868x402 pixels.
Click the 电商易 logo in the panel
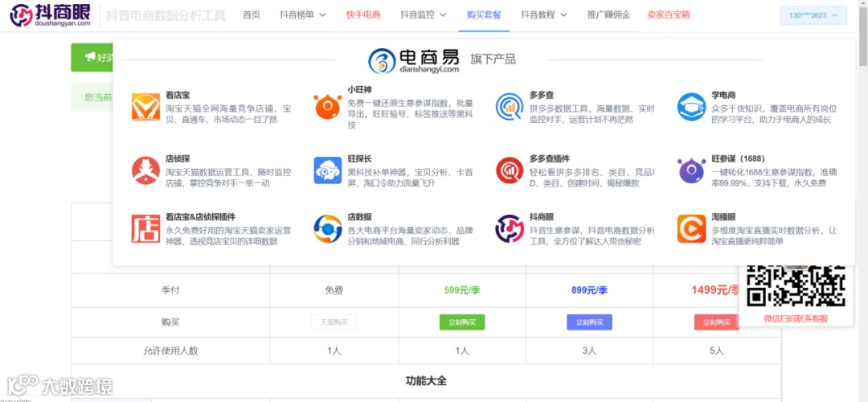(414, 59)
